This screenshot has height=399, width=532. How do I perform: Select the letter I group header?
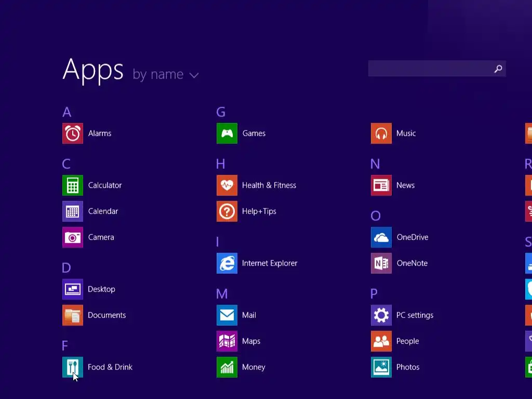218,242
